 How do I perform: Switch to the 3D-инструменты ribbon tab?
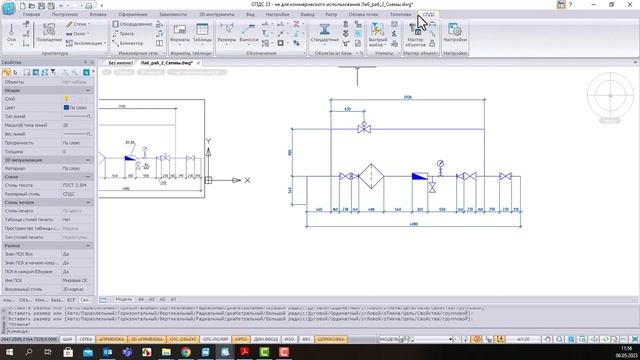click(217, 14)
